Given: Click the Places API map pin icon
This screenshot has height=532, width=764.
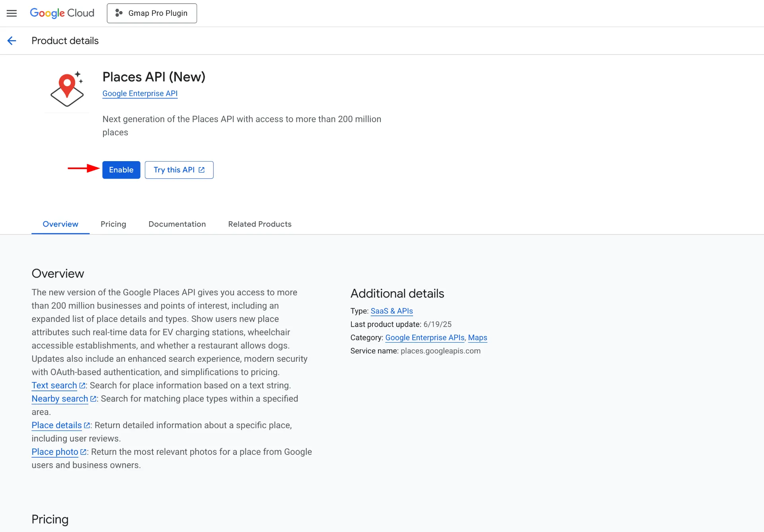Looking at the screenshot, I should pos(67,89).
